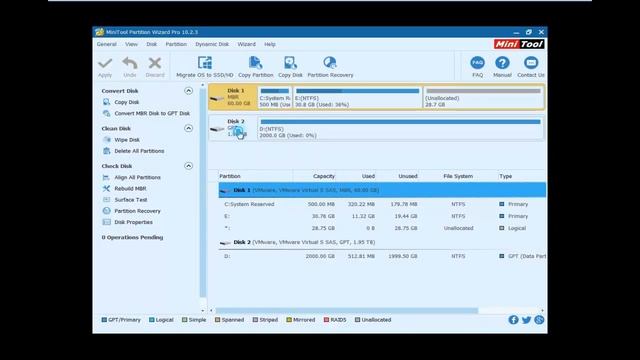This screenshot has width=640, height=360.
Task: Open the Help menu
Action: tap(270, 44)
